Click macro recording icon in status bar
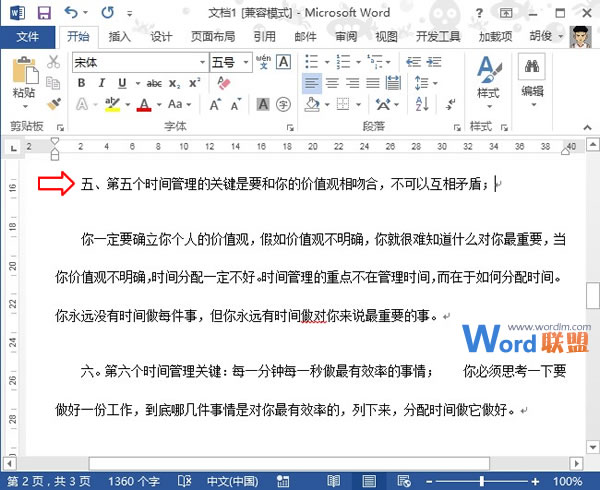 283,481
